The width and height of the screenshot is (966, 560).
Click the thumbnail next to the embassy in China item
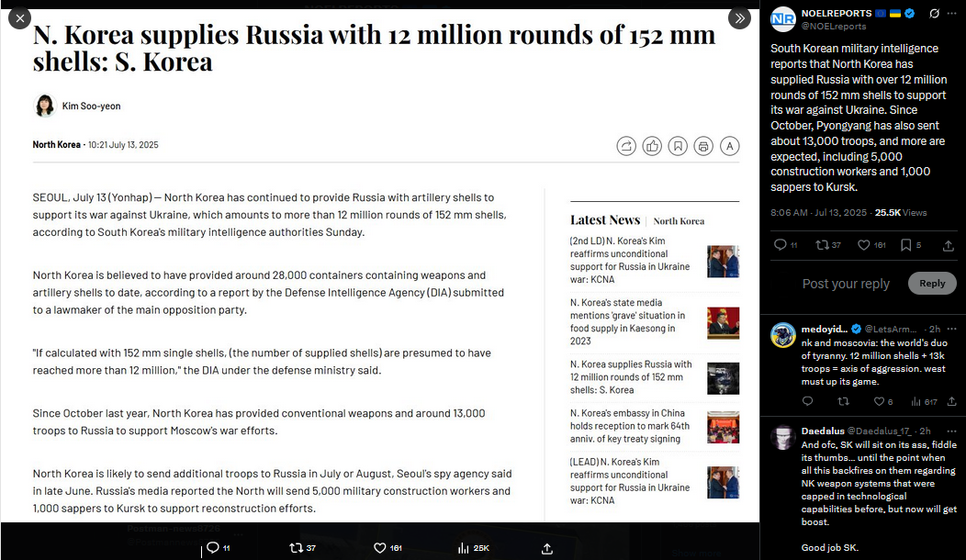tap(723, 427)
